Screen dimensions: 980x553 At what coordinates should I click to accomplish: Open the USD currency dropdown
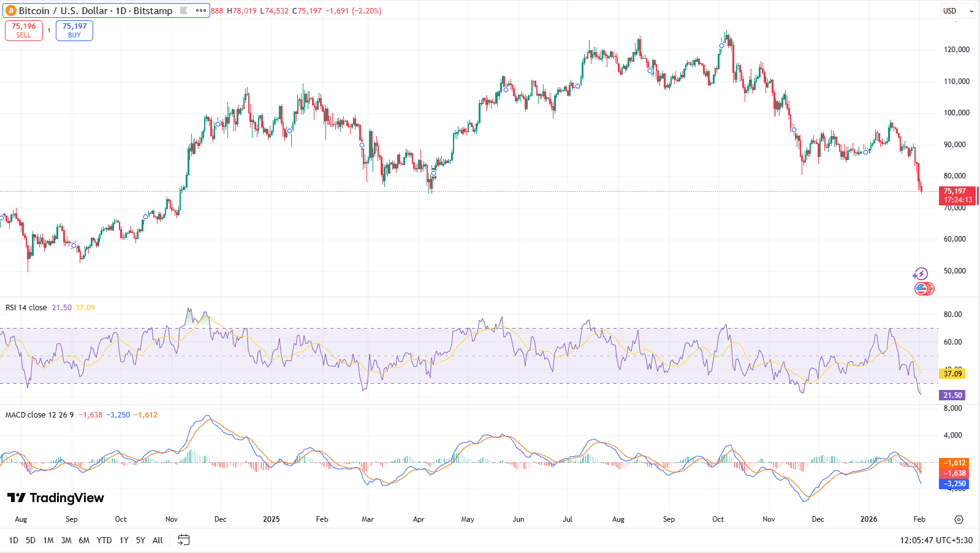[958, 11]
